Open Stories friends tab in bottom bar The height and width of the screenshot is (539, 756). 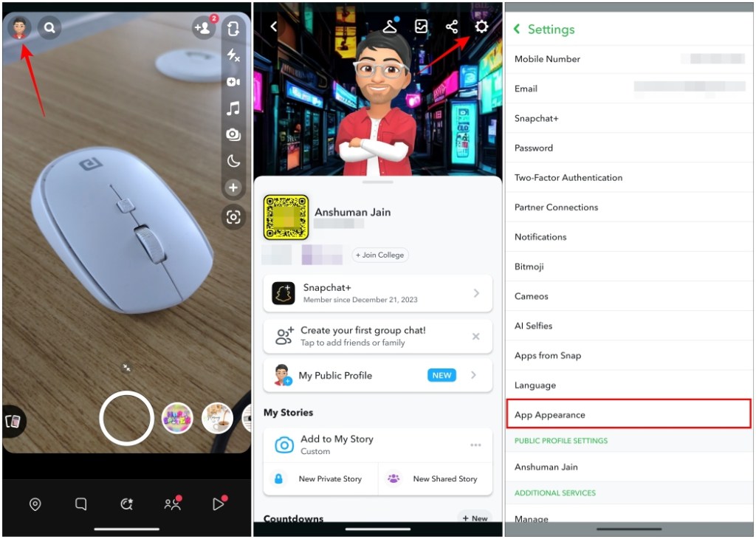172,504
